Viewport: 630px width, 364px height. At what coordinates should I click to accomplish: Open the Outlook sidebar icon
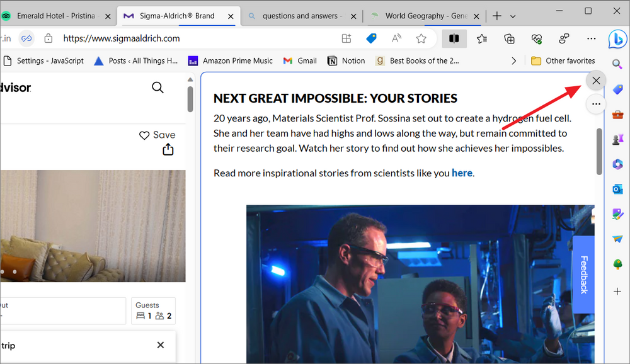[x=617, y=188]
